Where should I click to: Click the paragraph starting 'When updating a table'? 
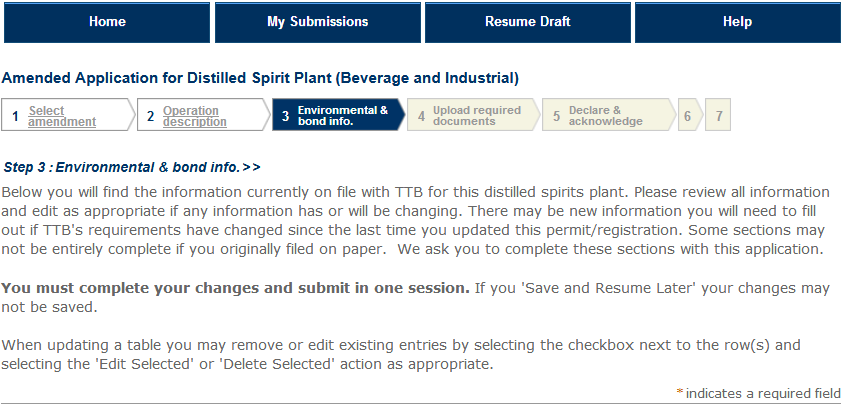point(400,354)
